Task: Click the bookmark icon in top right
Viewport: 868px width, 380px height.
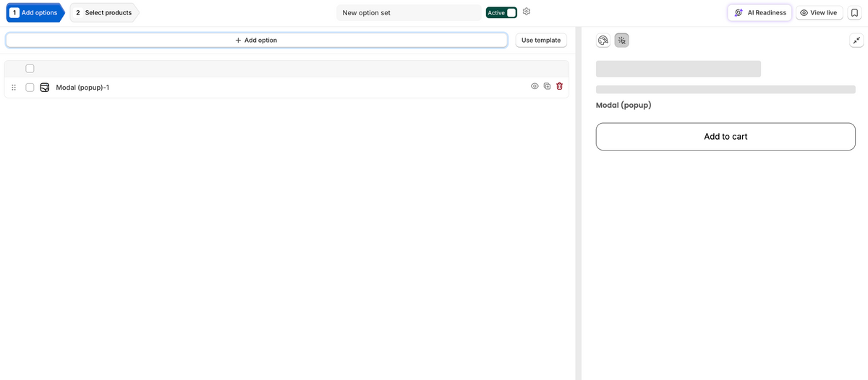Action: (x=854, y=12)
